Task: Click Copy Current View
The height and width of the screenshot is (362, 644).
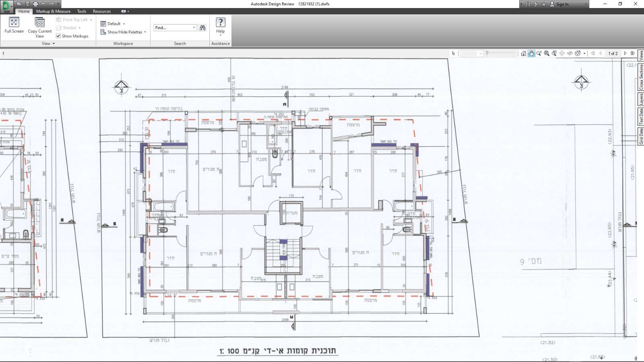Action: click(39, 28)
